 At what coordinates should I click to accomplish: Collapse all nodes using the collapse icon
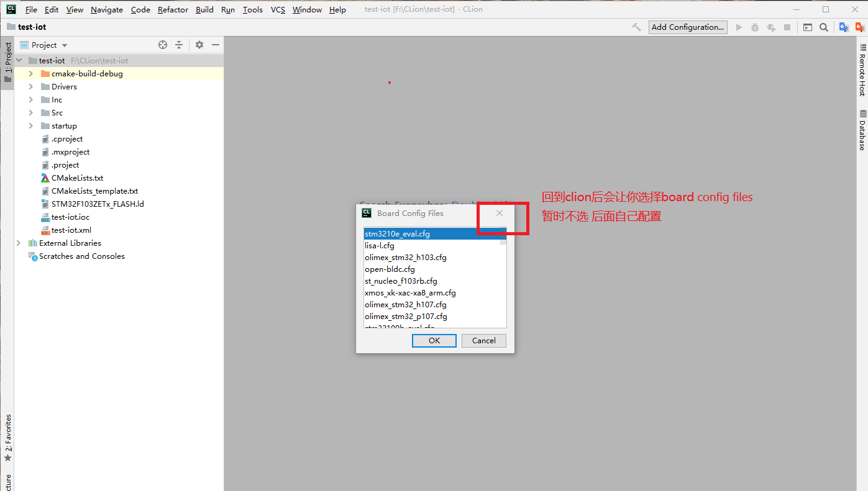(x=178, y=44)
